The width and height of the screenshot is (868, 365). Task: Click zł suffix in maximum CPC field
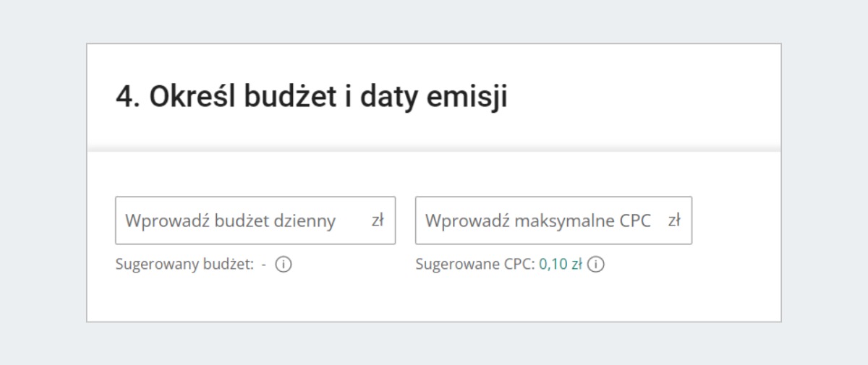pos(674,220)
